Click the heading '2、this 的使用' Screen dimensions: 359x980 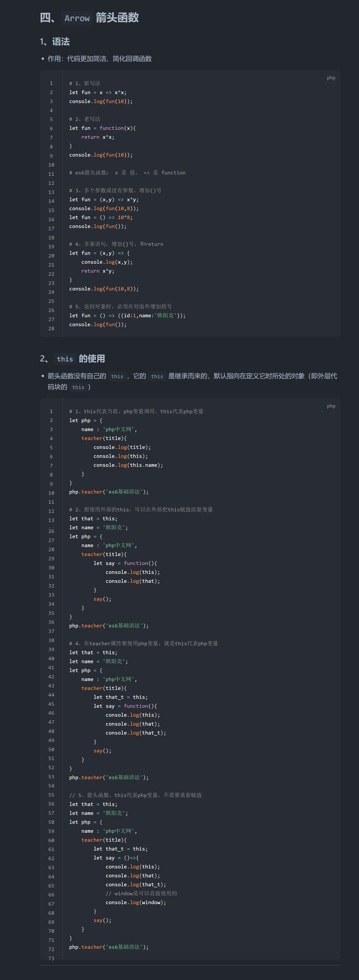pyautogui.click(x=72, y=359)
